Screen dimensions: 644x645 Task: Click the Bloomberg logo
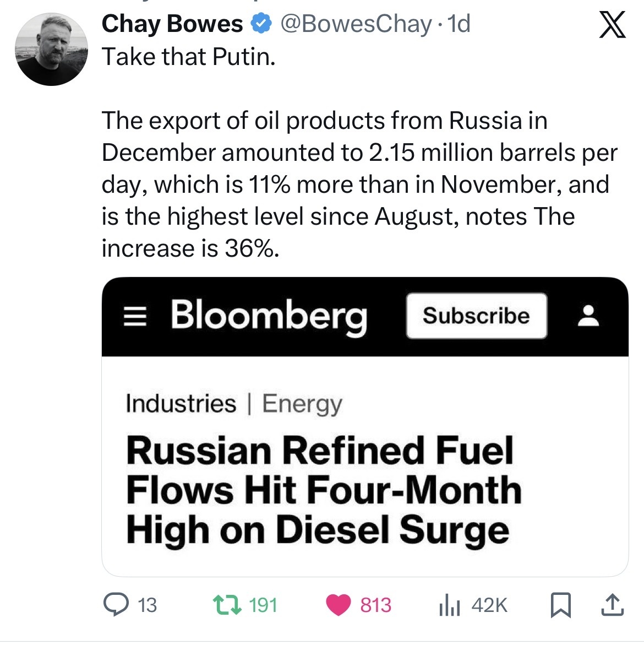(x=269, y=316)
